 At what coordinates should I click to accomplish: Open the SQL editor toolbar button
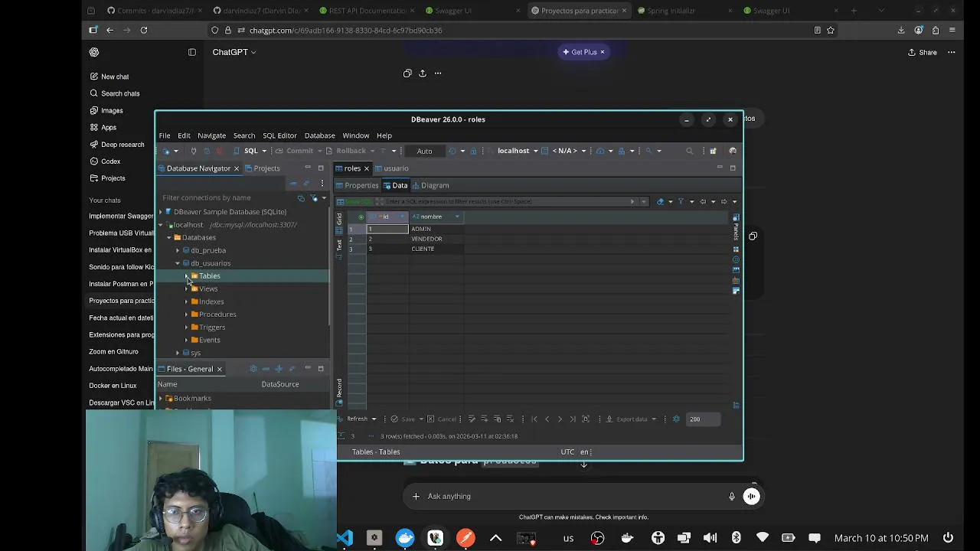point(250,151)
